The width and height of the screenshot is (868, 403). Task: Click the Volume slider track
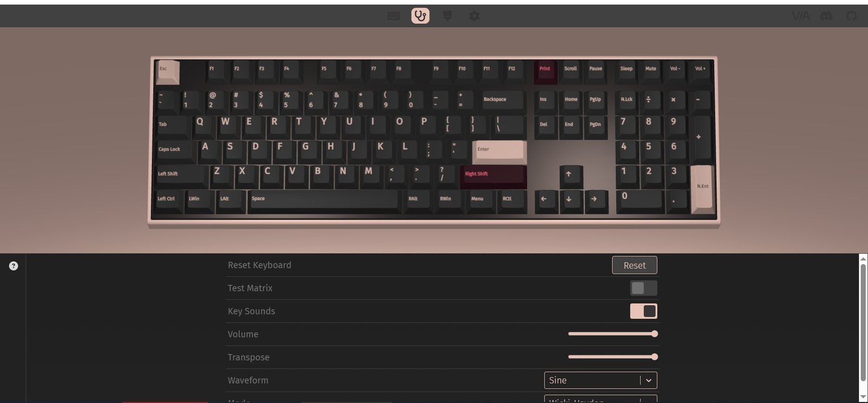[x=613, y=334]
